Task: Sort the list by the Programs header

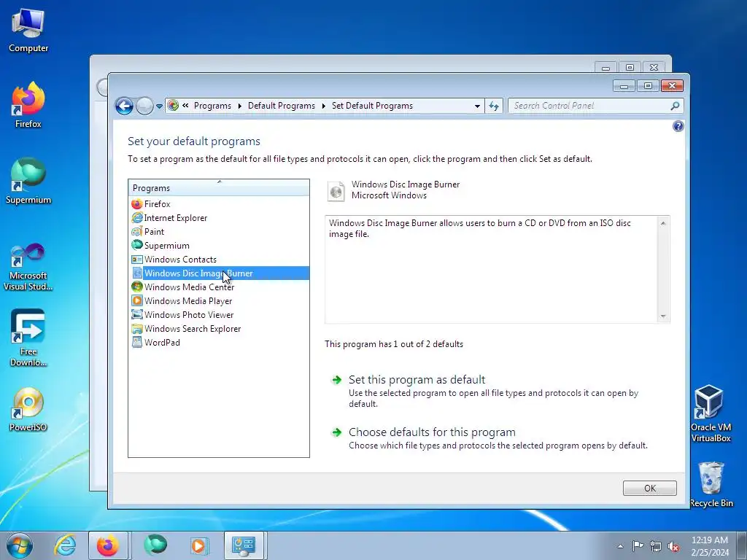Action: (219, 187)
